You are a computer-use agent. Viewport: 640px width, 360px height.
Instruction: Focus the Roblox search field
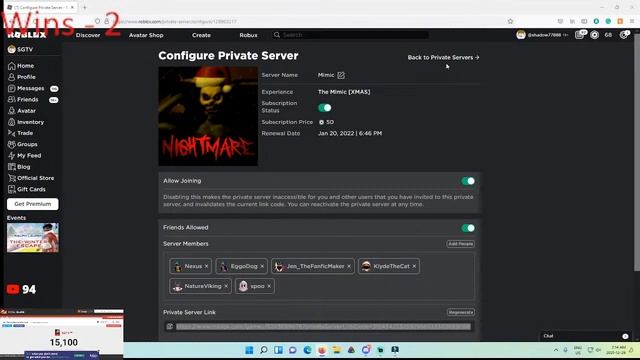click(351, 35)
